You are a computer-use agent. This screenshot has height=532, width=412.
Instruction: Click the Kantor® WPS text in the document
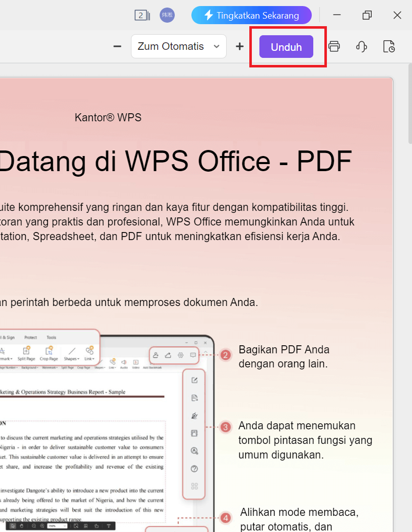coord(108,118)
